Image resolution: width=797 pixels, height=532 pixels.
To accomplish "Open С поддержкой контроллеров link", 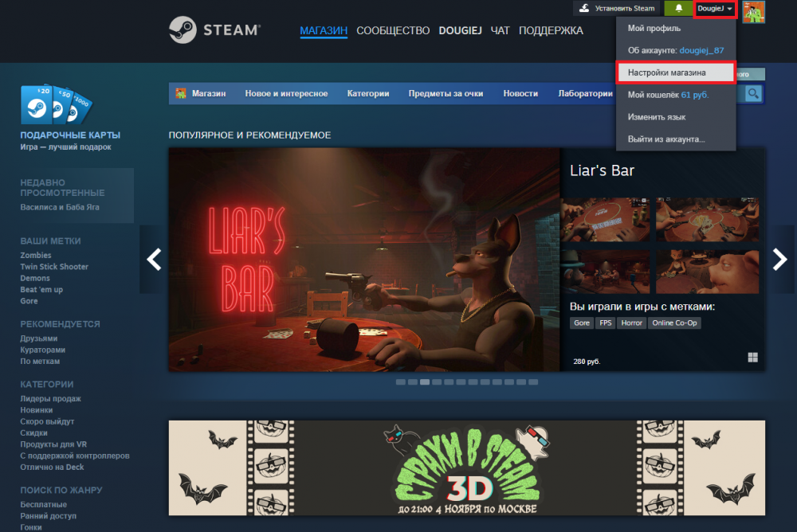I will coord(75,456).
